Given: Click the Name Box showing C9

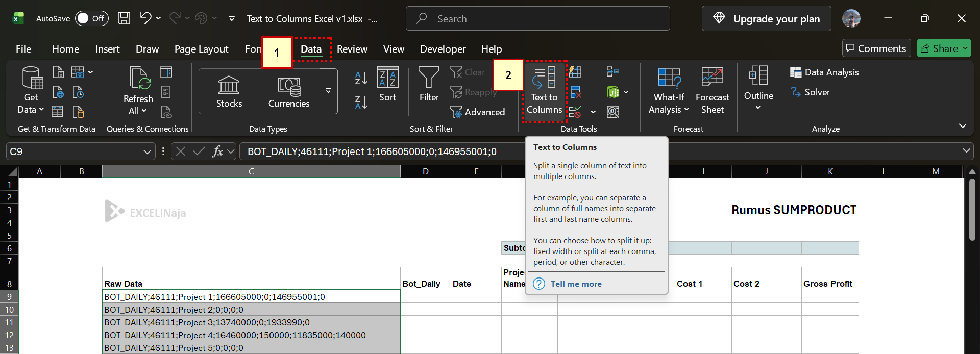Looking at the screenshot, I should [x=81, y=151].
